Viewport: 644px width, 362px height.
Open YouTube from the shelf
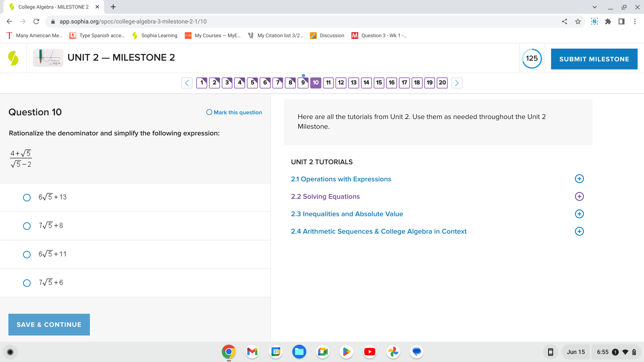[370, 352]
